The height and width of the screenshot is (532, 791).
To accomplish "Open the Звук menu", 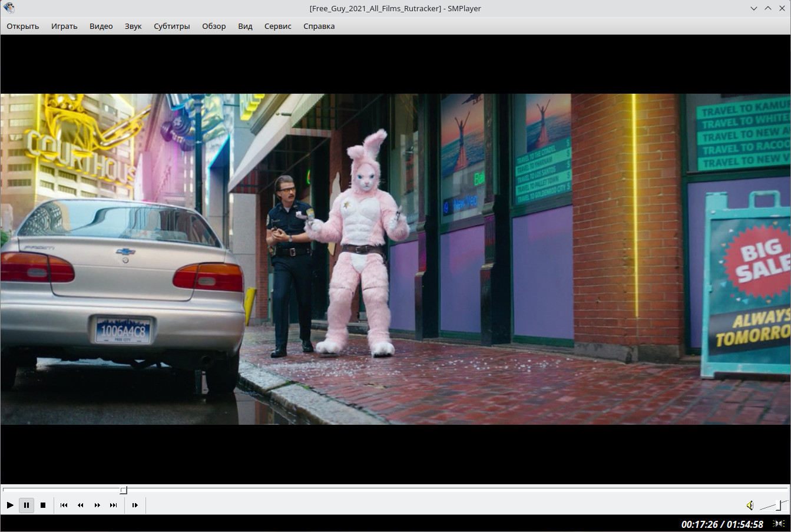I will [133, 26].
